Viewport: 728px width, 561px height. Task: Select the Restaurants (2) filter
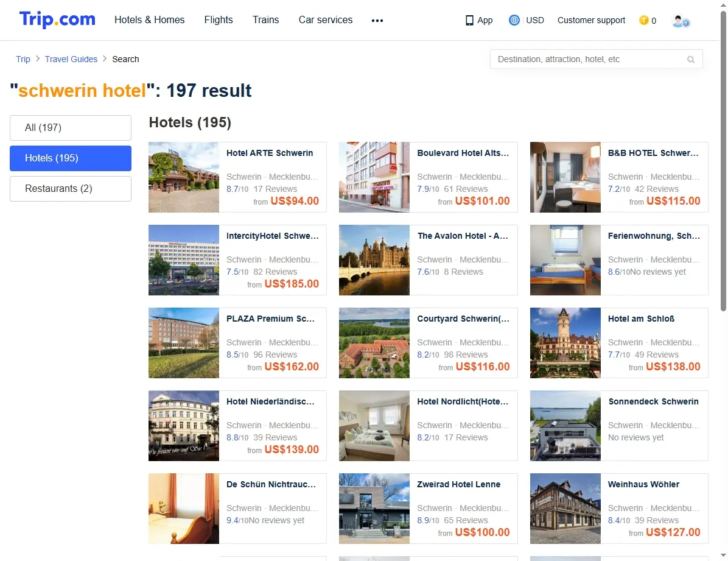tap(71, 189)
